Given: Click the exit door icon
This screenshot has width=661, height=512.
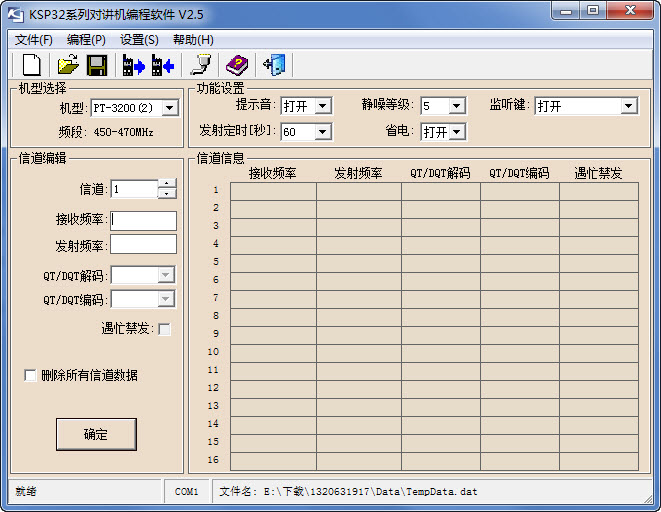Looking at the screenshot, I should click(x=273, y=66).
